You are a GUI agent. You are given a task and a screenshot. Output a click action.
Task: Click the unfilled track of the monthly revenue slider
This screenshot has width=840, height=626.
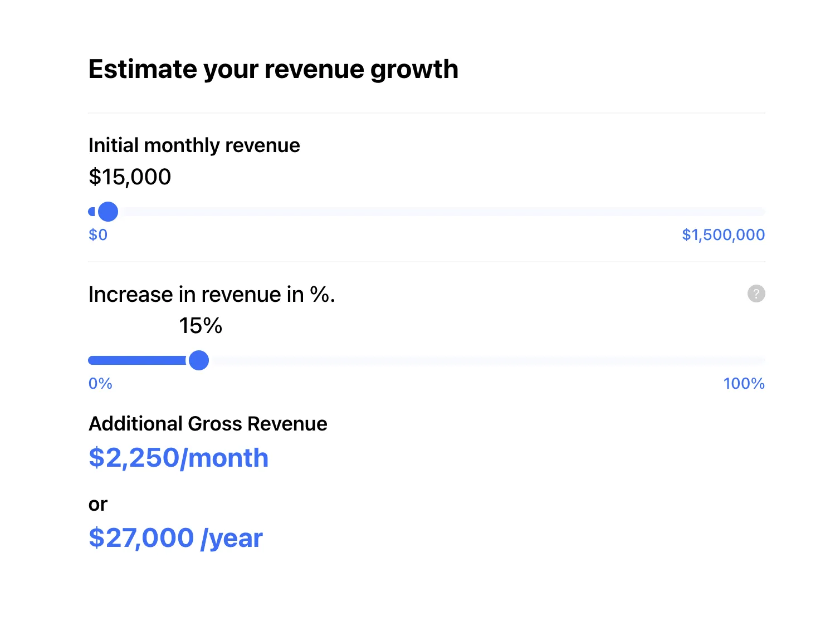click(x=443, y=212)
